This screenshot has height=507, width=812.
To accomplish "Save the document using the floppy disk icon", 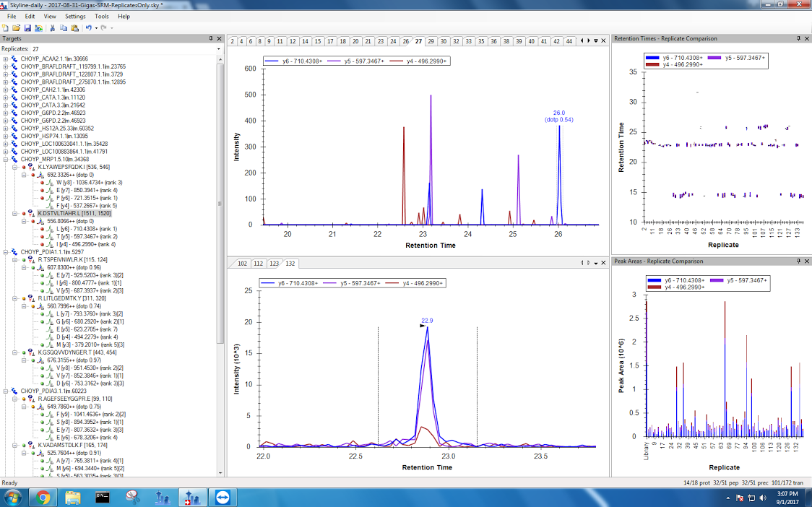I will click(x=27, y=27).
